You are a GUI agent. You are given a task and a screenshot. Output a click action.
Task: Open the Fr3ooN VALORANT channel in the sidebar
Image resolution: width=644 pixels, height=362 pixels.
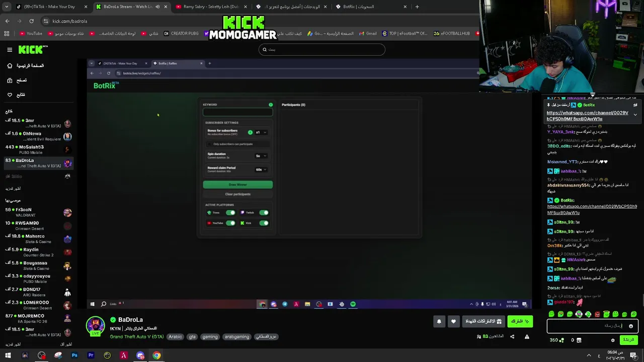pyautogui.click(x=39, y=212)
